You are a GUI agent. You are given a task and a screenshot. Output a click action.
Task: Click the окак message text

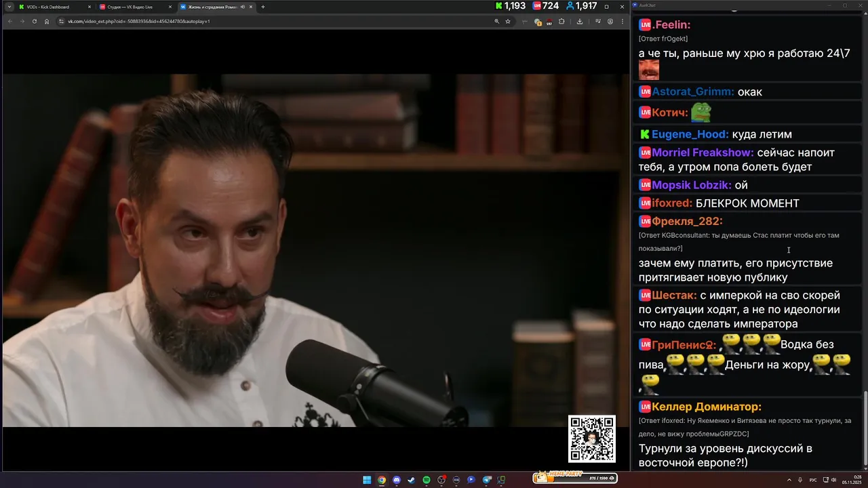click(750, 91)
